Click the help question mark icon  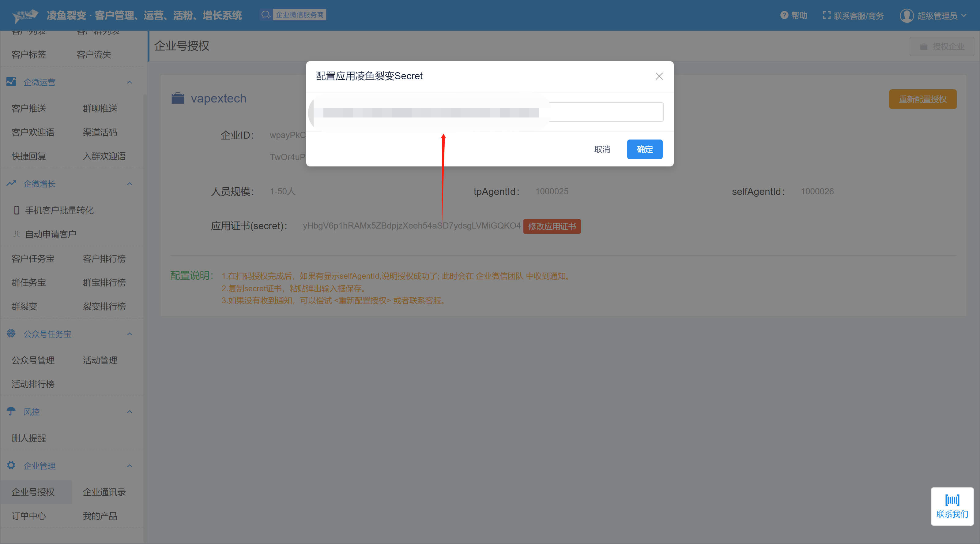pyautogui.click(x=784, y=15)
